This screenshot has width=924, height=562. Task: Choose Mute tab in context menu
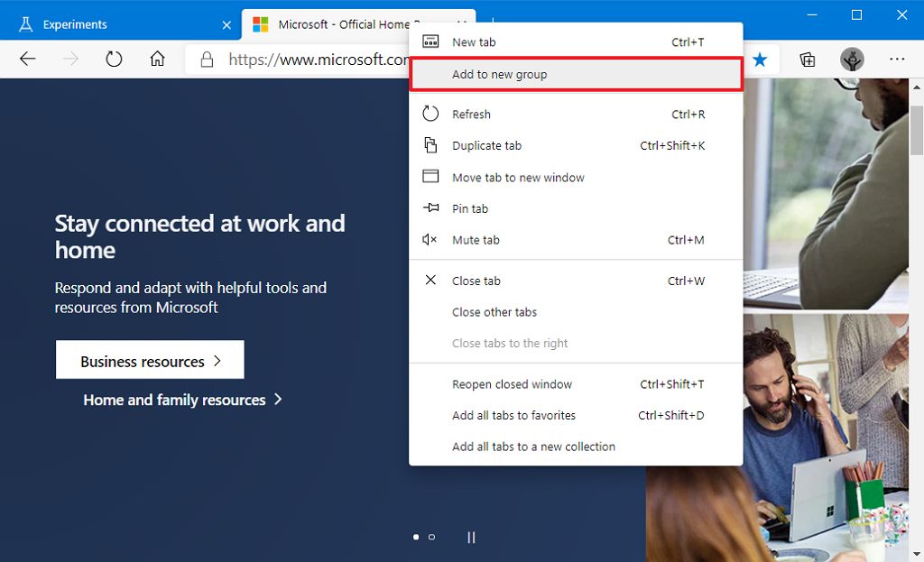point(476,240)
